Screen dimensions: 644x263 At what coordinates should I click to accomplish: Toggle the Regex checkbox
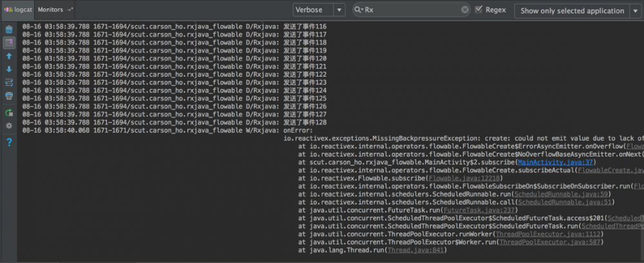(478, 10)
